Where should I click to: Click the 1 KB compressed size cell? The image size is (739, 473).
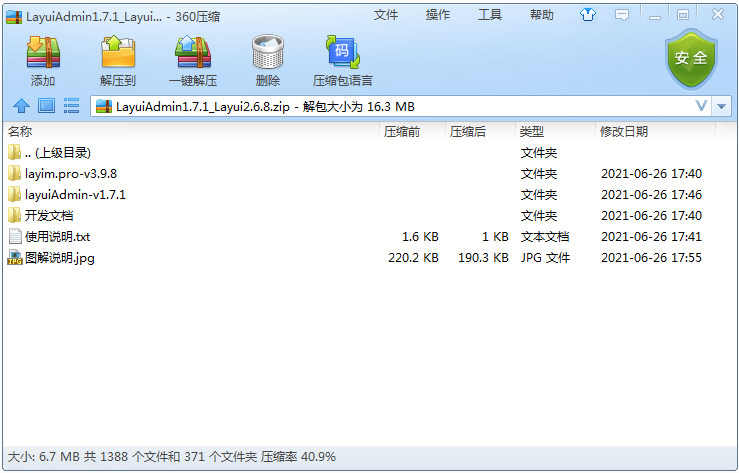pyautogui.click(x=495, y=236)
